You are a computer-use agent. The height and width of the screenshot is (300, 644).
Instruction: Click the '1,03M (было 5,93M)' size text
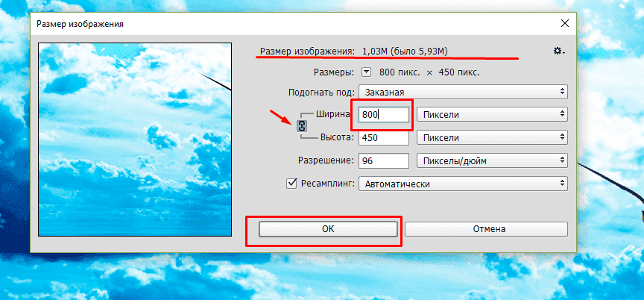point(405,51)
